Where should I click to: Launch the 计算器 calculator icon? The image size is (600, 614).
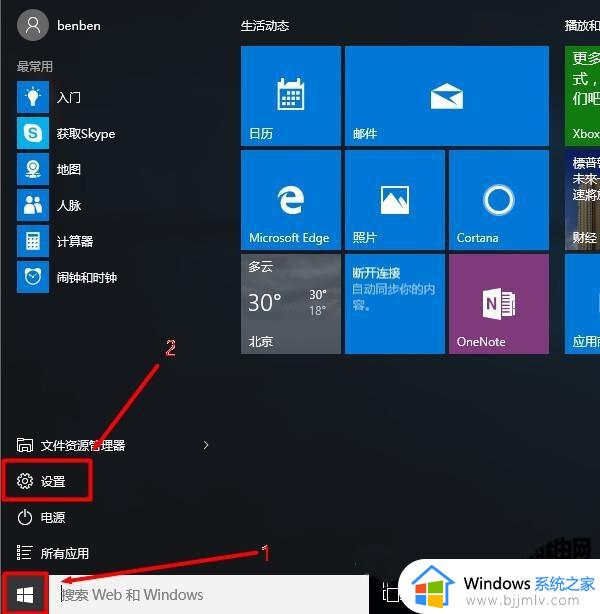click(x=33, y=241)
